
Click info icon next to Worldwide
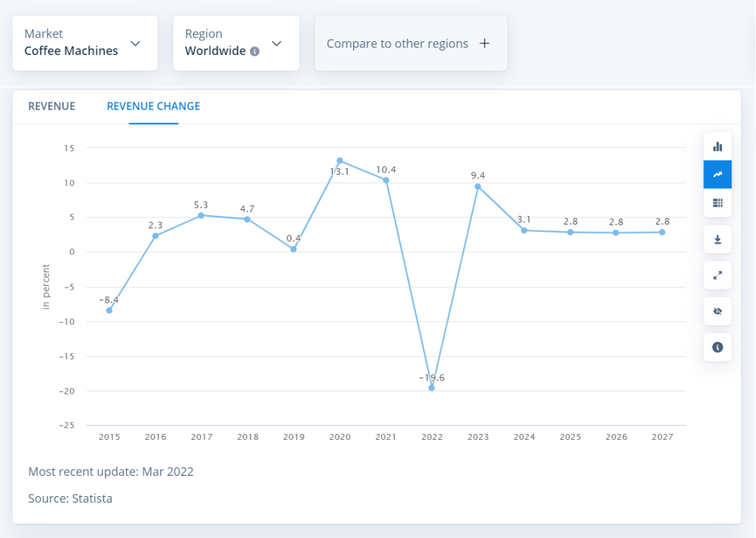254,52
